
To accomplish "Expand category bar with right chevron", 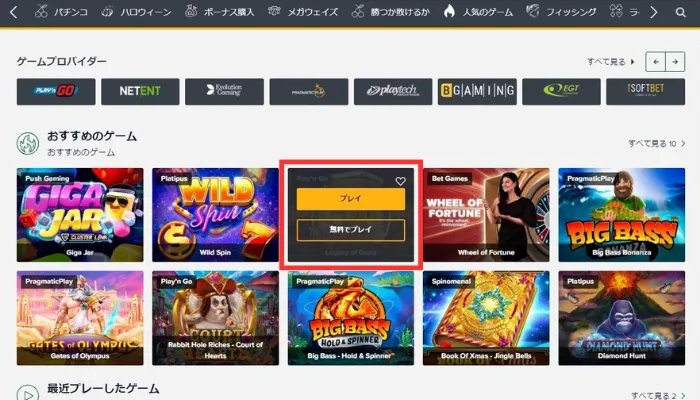I will tap(654, 12).
